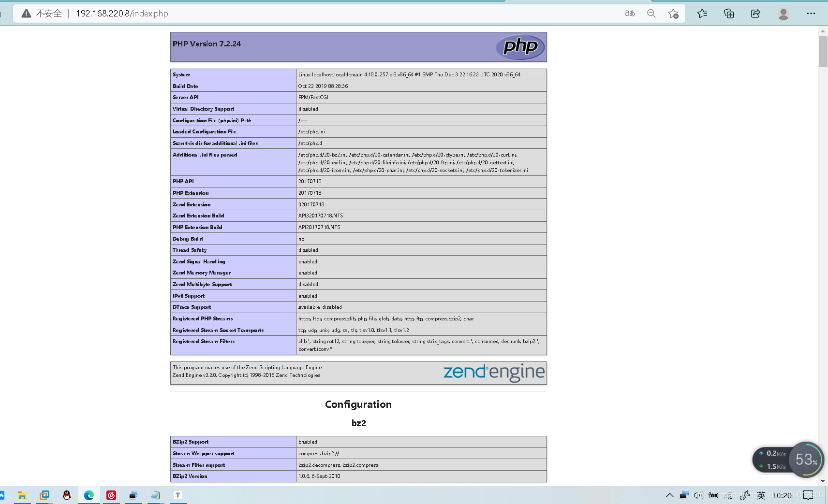
Task: Click the Loaded Configuration File value /etc/php.ini
Action: pyautogui.click(x=311, y=131)
